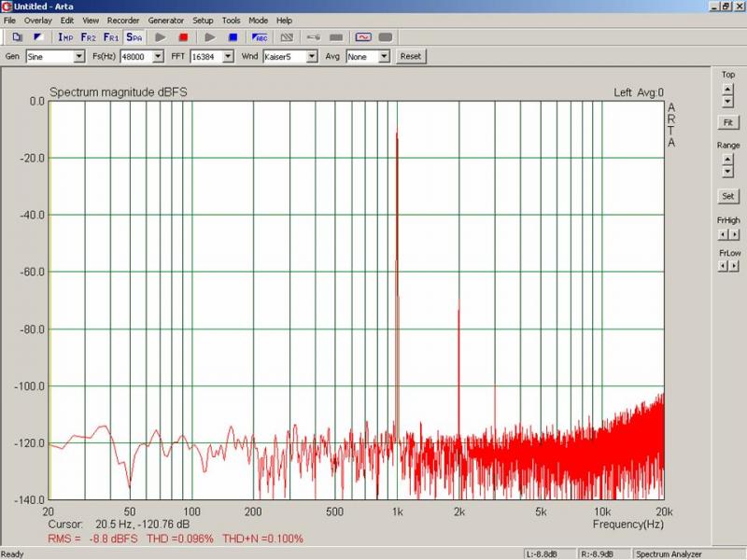747x560 pixels.
Task: Click the Top up arrow stepper
Action: [727, 89]
